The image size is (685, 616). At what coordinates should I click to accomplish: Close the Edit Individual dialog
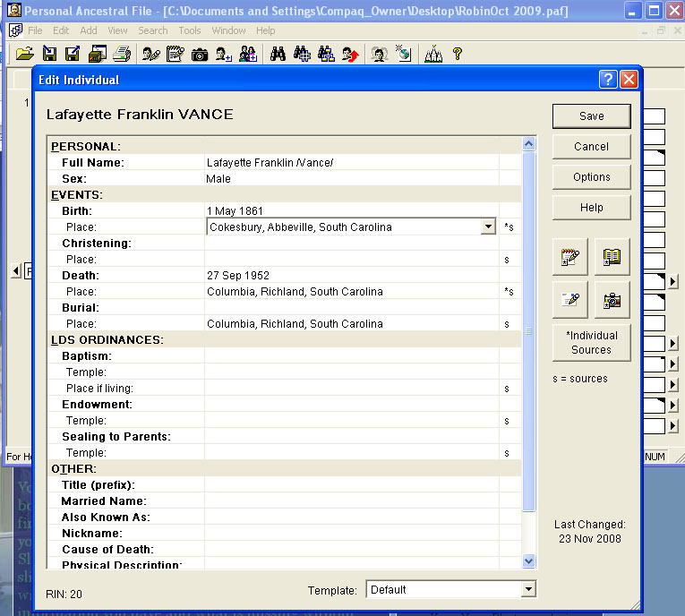629,80
